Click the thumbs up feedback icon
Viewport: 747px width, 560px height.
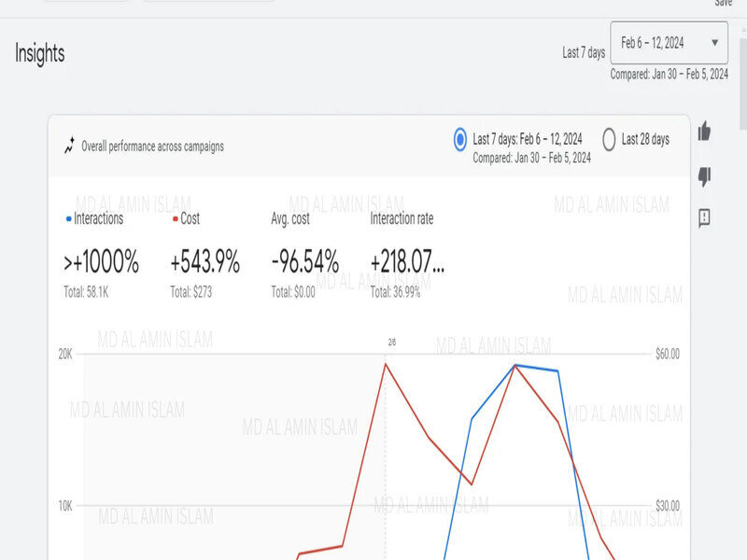click(704, 132)
